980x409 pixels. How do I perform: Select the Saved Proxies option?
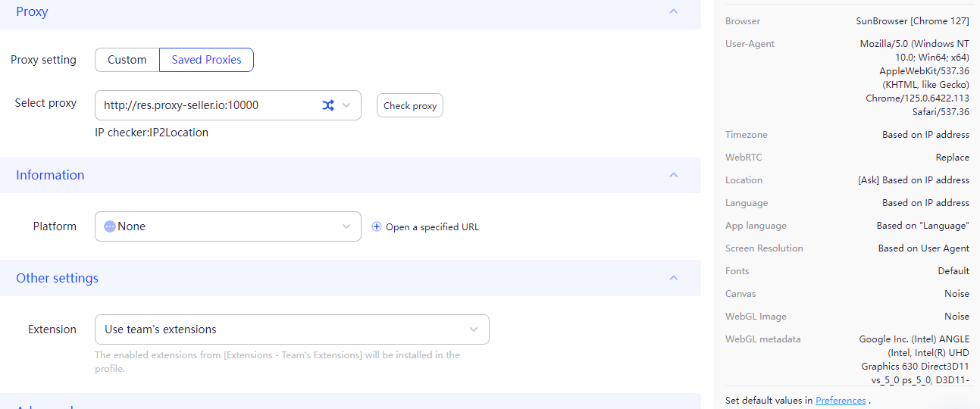coord(206,60)
